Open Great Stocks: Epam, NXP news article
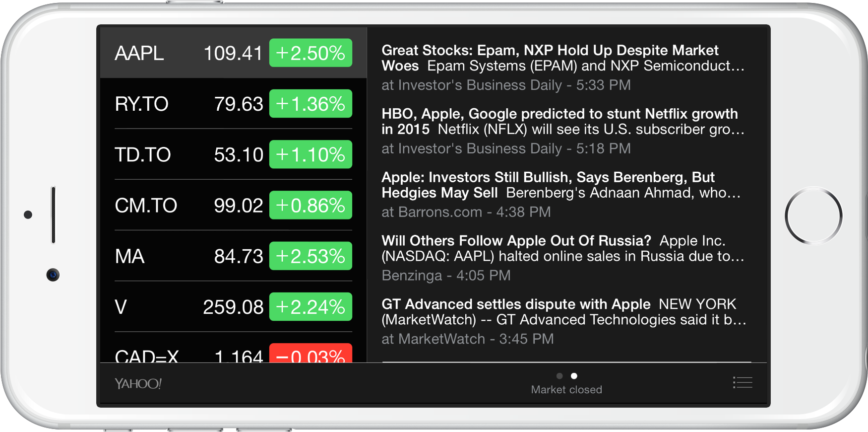 tap(563, 68)
